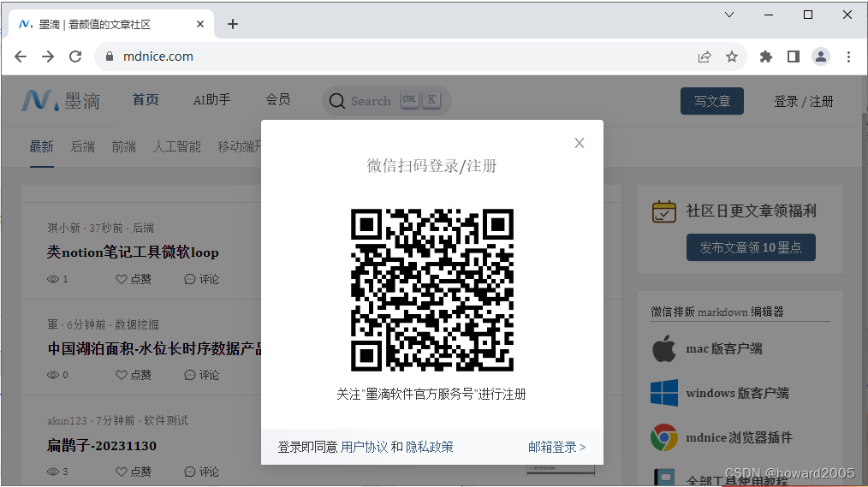Click the 社区日更文章领福利 calendar icon

[x=663, y=211]
